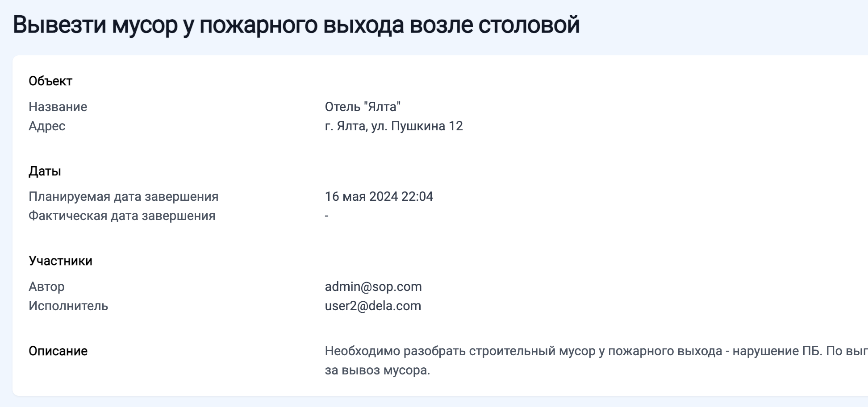
Task: Click the Описание section heading
Action: point(58,351)
